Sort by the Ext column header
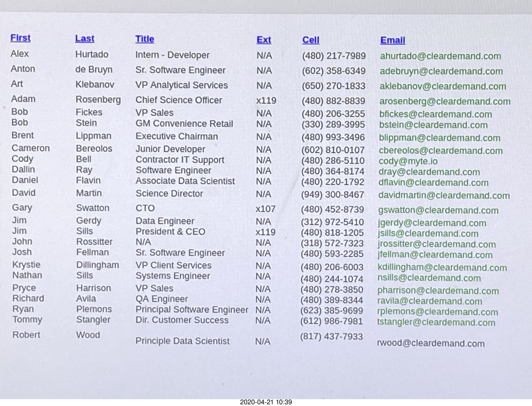Screen dimensions: 532x406 (x=264, y=40)
